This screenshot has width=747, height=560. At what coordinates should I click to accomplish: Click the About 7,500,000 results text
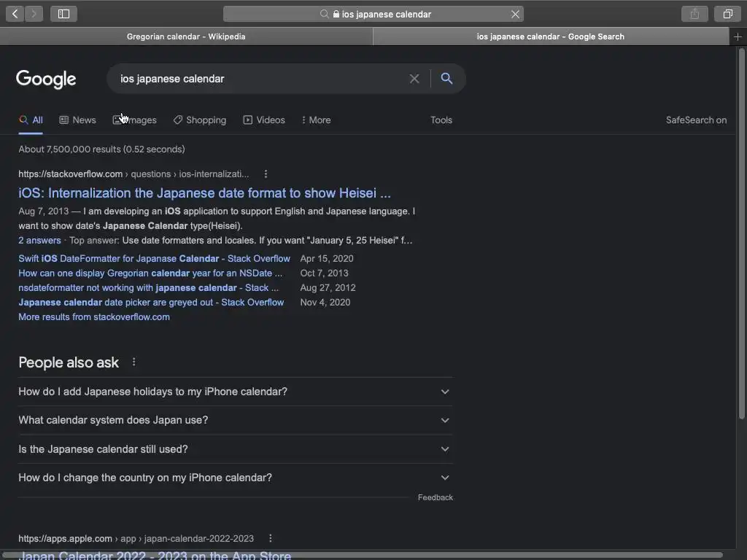[101, 149]
